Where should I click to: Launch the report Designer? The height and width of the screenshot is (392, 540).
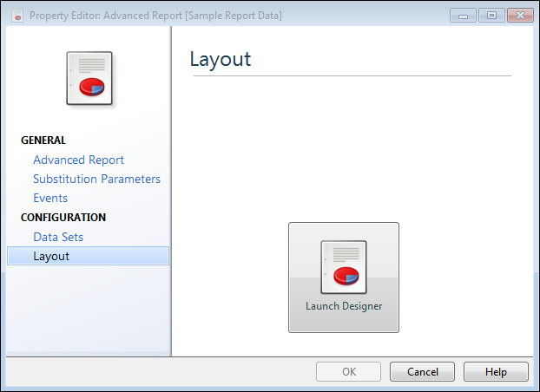point(344,278)
